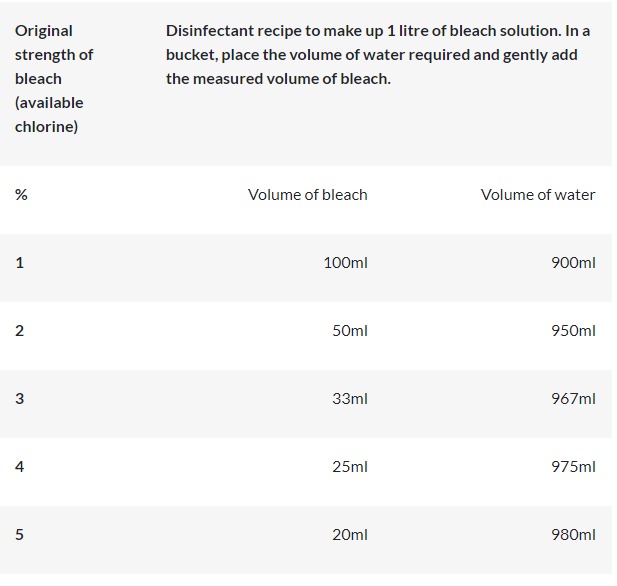Select the 967ml water volume cell
The image size is (617, 586).
point(573,399)
